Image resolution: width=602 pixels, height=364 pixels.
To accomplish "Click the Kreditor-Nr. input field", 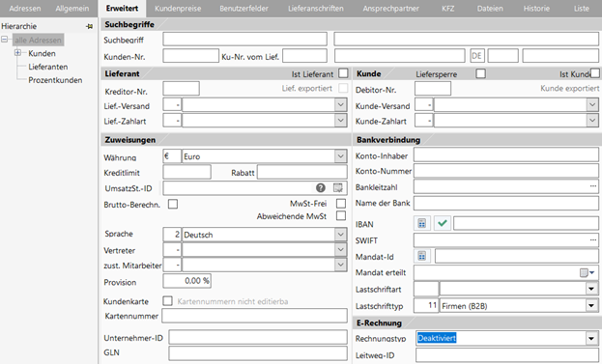I will pos(182,88).
